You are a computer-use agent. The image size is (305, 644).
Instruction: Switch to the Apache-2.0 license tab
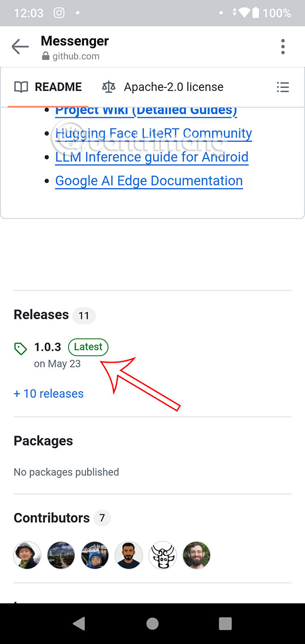click(x=163, y=87)
